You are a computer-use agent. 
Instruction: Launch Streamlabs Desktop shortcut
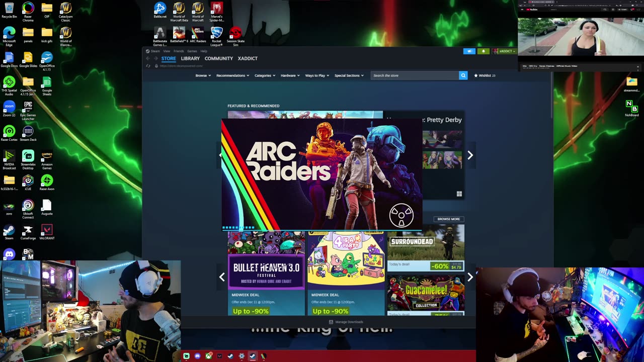pyautogui.click(x=28, y=160)
